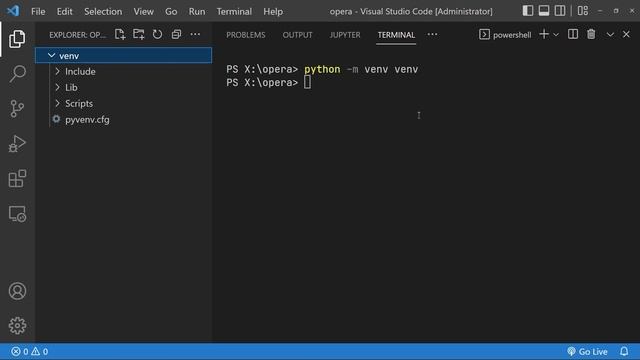Select the Terminal tab
This screenshot has width=640, height=360.
coord(396,35)
